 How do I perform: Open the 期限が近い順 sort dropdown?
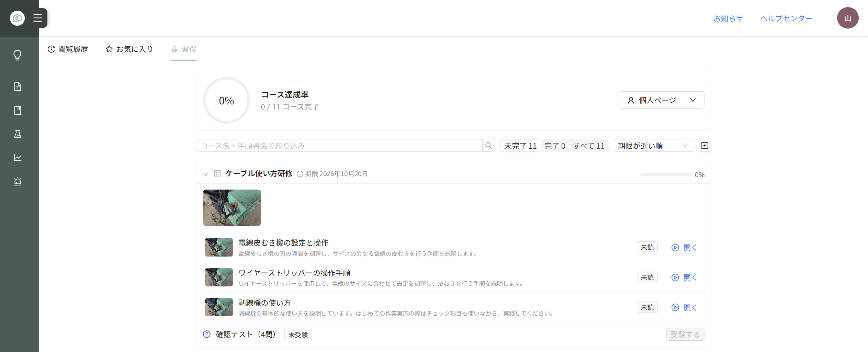pyautogui.click(x=653, y=146)
